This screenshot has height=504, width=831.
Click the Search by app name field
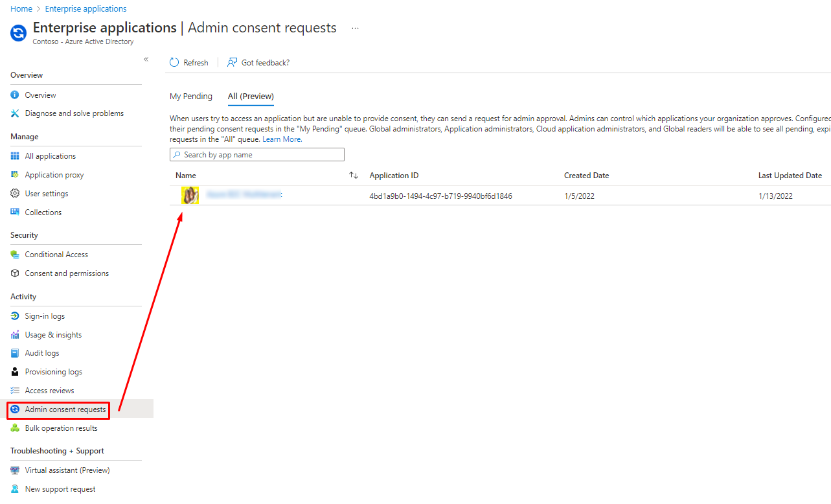[257, 155]
